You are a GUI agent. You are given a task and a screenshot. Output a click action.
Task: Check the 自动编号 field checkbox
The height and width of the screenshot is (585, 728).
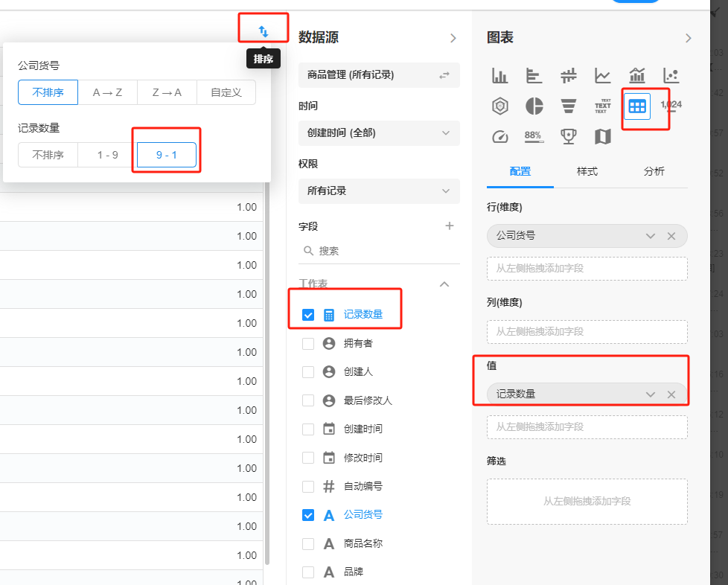point(308,487)
